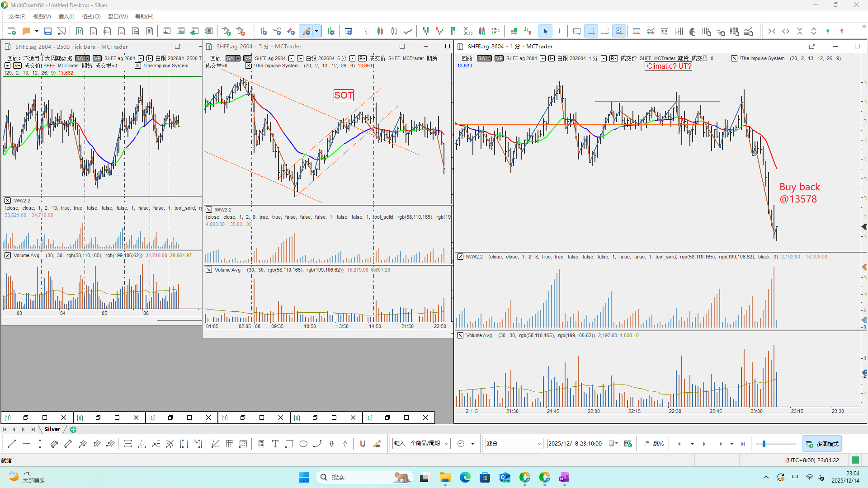Viewport: 868px width, 488px height.
Task: Choose the ellipse drawing tool
Action: tap(303, 444)
